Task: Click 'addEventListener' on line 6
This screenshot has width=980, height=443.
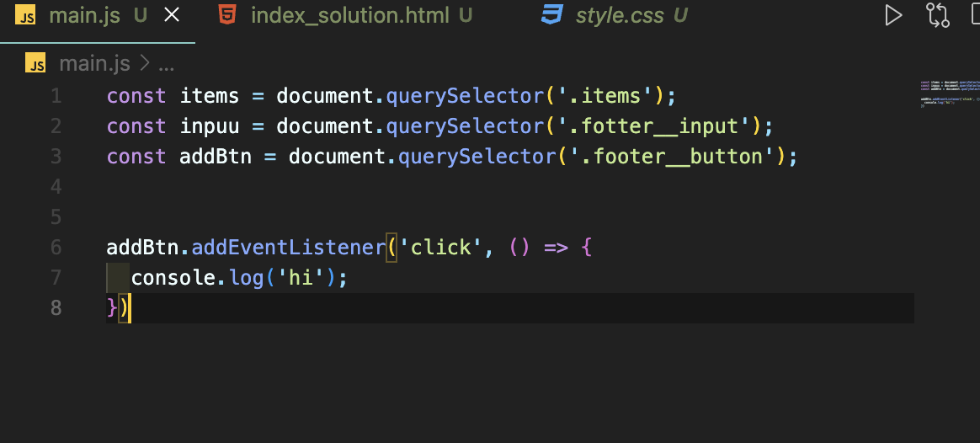Action: 289,248
